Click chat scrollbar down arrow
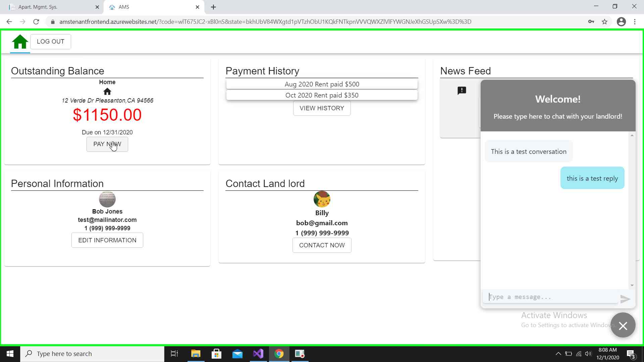The height and width of the screenshot is (362, 644). click(x=632, y=285)
